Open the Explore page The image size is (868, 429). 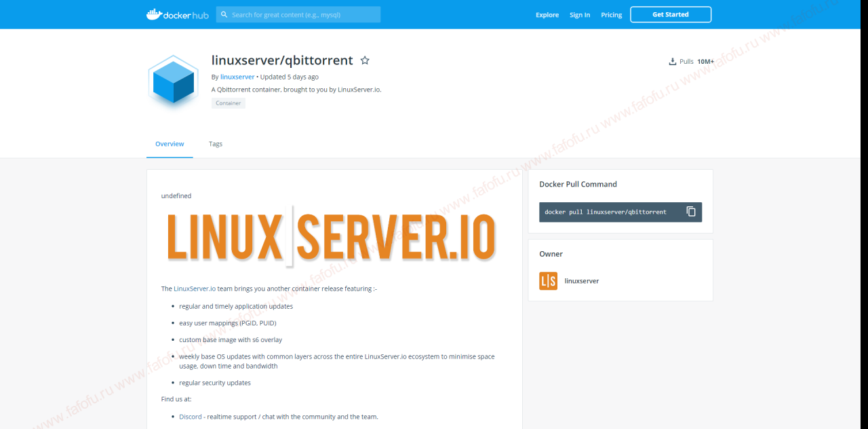pos(547,15)
